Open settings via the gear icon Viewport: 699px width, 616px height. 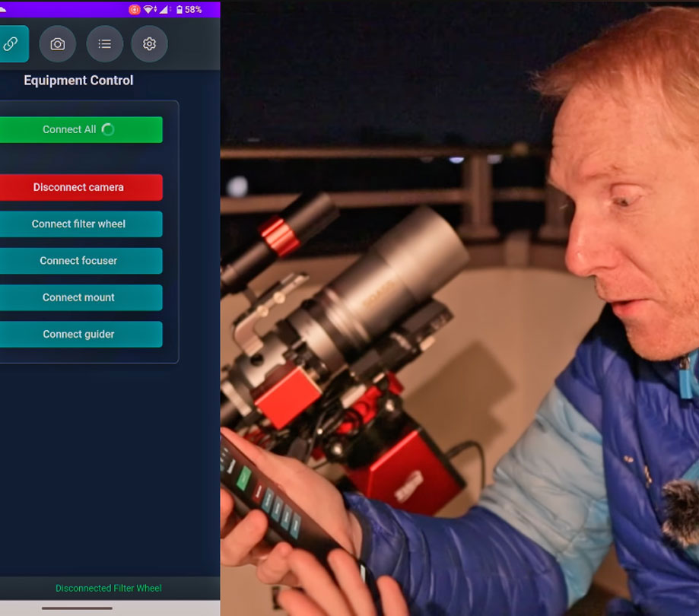149,44
